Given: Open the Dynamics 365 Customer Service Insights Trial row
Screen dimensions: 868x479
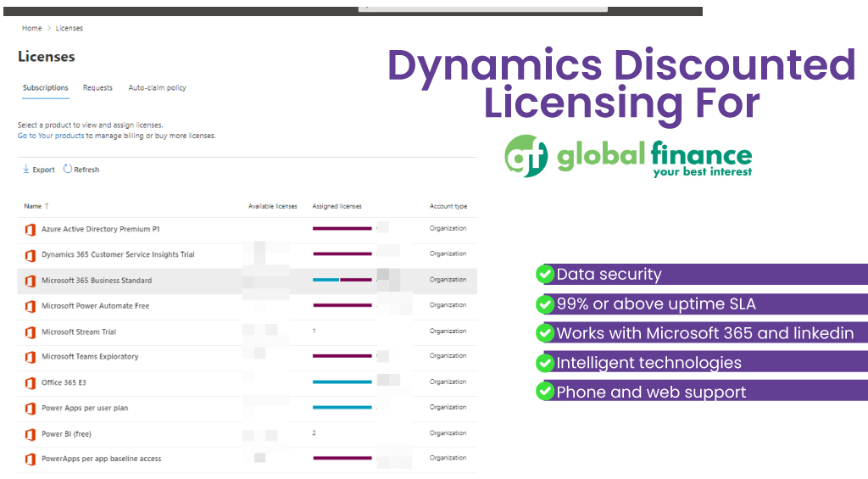Looking at the screenshot, I should (x=118, y=254).
